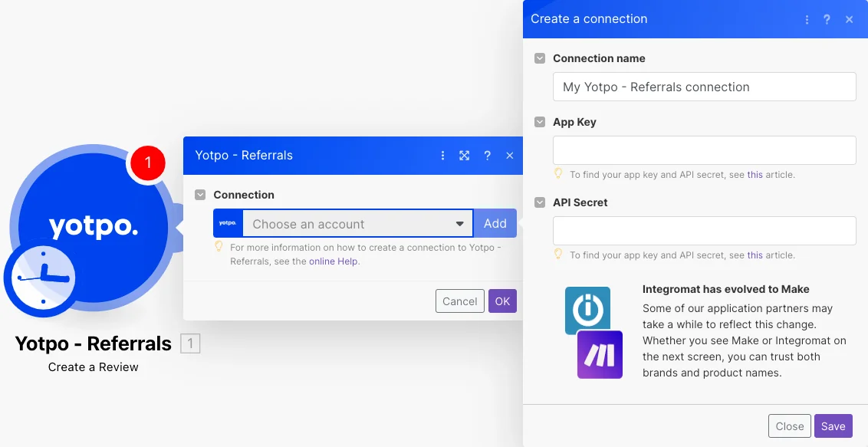Collapse the Connection name field toggle
Image resolution: width=868 pixels, height=447 pixels.
point(540,58)
